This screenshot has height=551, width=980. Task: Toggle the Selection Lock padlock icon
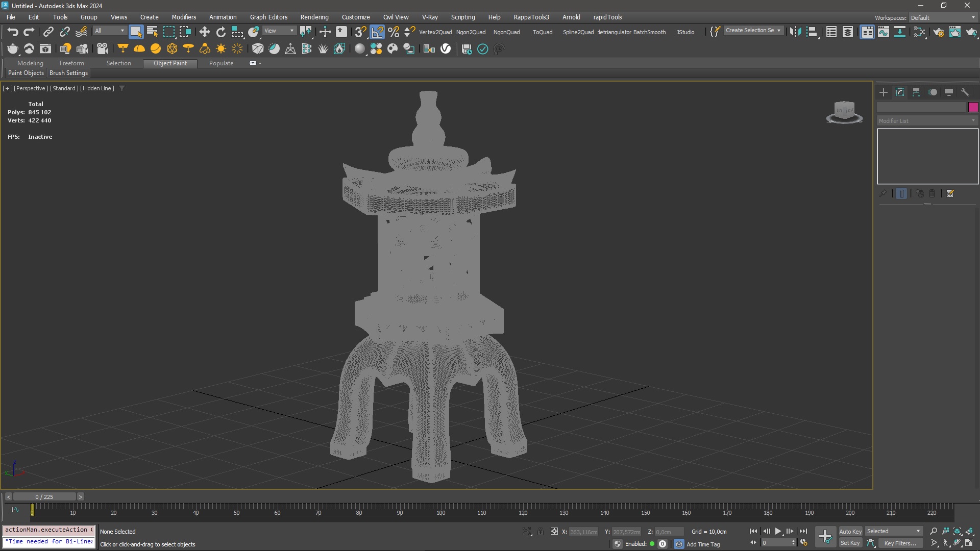click(541, 531)
